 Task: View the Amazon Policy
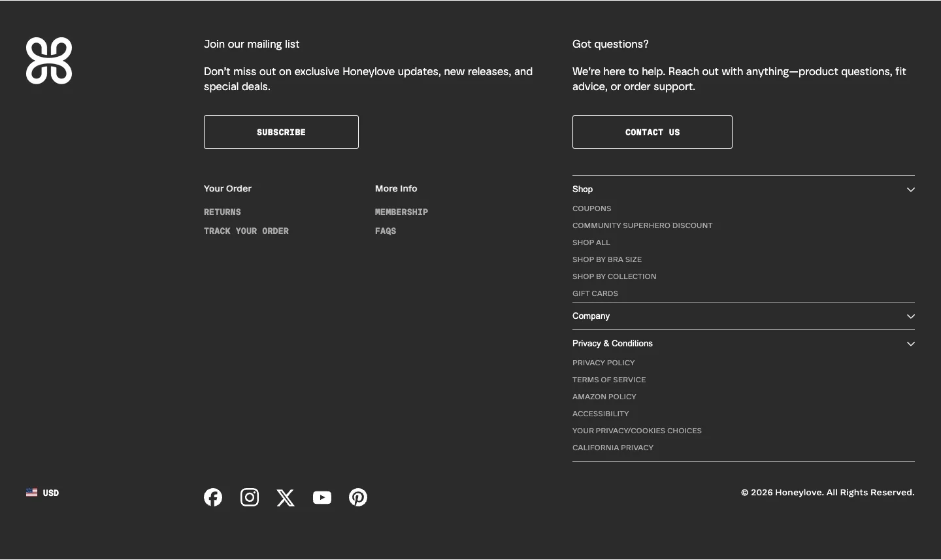pyautogui.click(x=604, y=397)
